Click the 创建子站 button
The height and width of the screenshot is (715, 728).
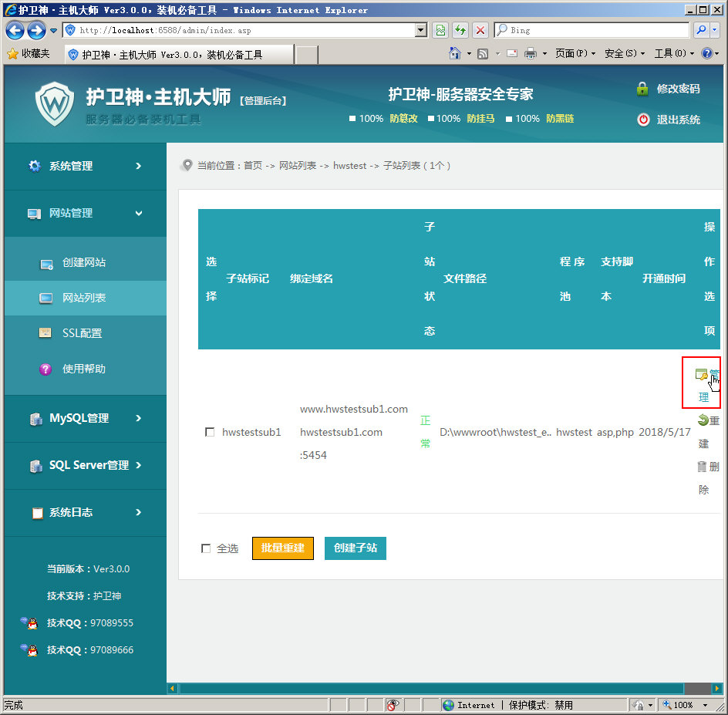pyautogui.click(x=355, y=548)
